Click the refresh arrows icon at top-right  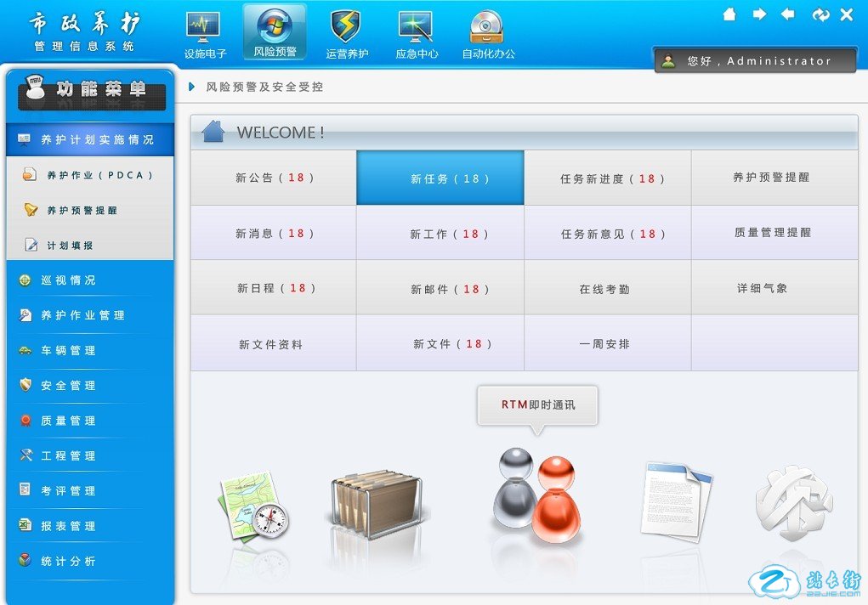[x=820, y=14]
